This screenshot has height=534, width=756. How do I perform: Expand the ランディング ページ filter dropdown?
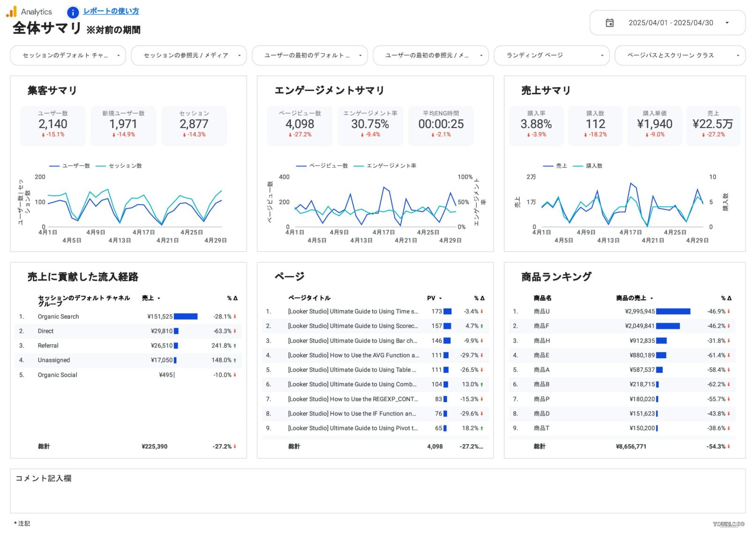coord(551,55)
